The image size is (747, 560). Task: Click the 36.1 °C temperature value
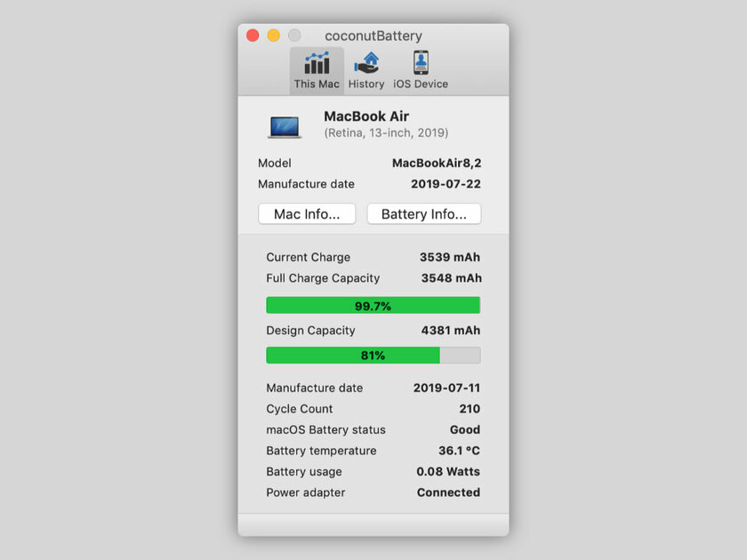pos(459,451)
